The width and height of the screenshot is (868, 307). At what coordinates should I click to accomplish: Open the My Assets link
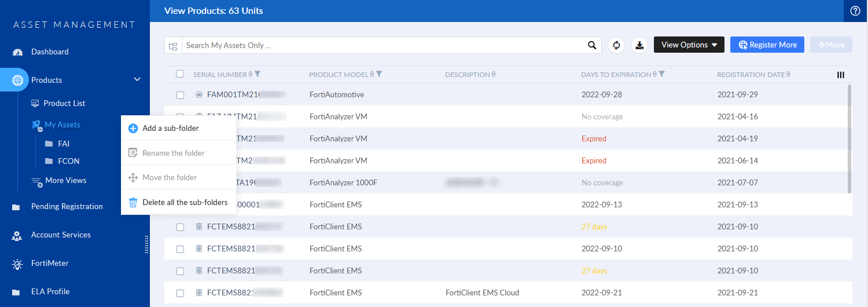pos(62,125)
